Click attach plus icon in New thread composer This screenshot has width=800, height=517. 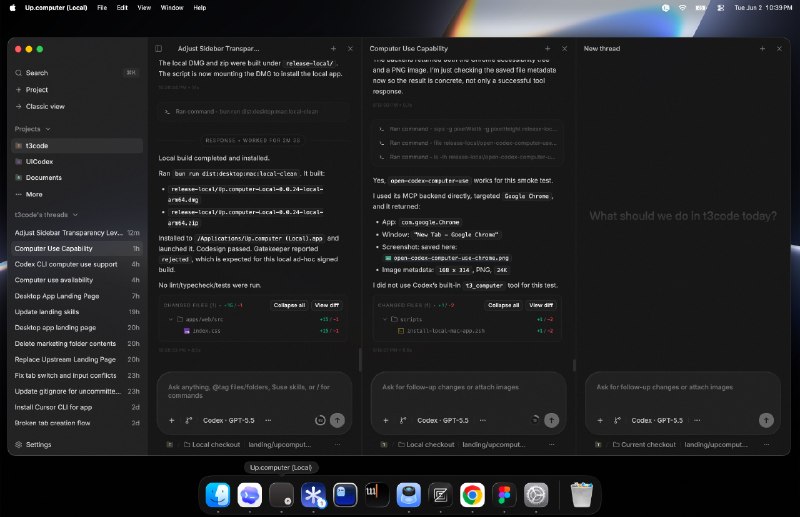600,421
